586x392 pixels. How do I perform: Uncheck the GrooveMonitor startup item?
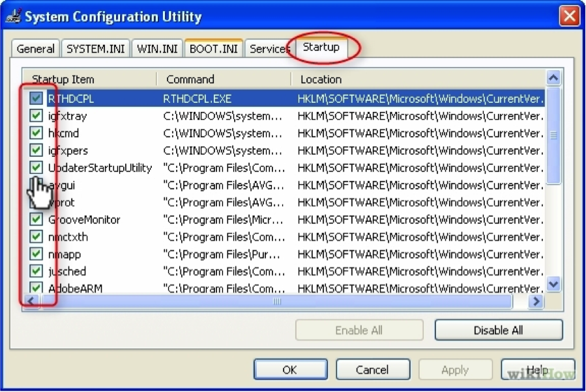pyautogui.click(x=36, y=219)
